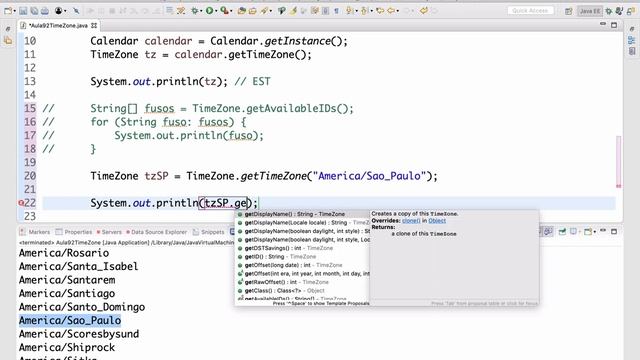Click the Next Annotation icon

pos(349,11)
